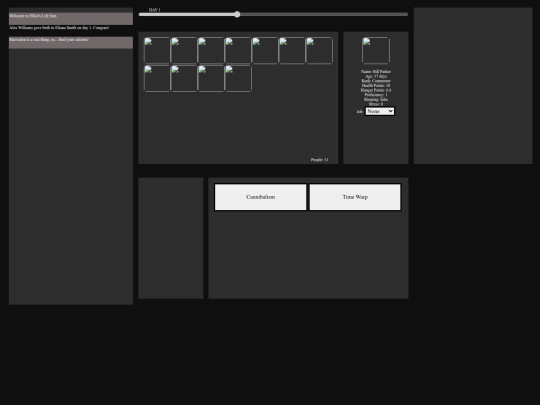Click the DAY 1 label above slider
Image resolution: width=540 pixels, height=405 pixels.
pos(155,10)
